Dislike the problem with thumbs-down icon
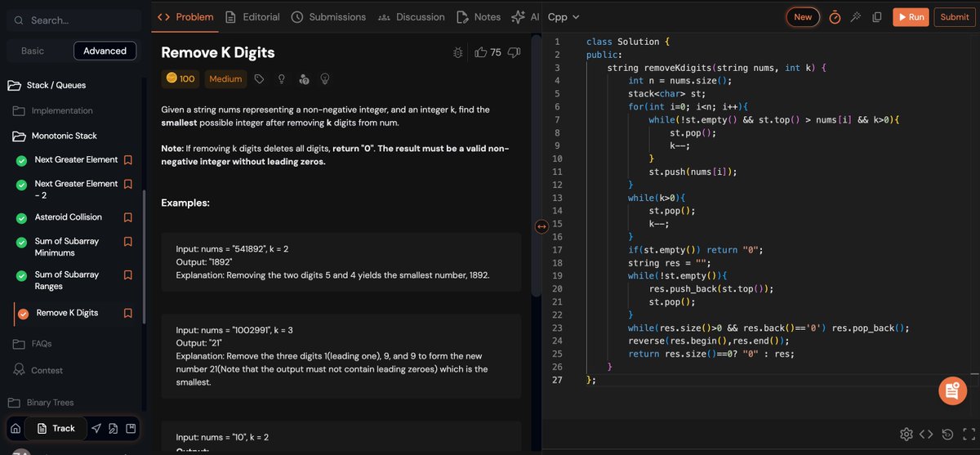 [x=514, y=52]
